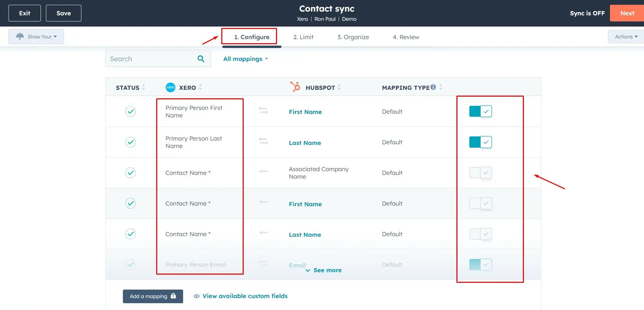The image size is (644, 310).
Task: Click the Xero logo icon in the column header
Action: 171,87
